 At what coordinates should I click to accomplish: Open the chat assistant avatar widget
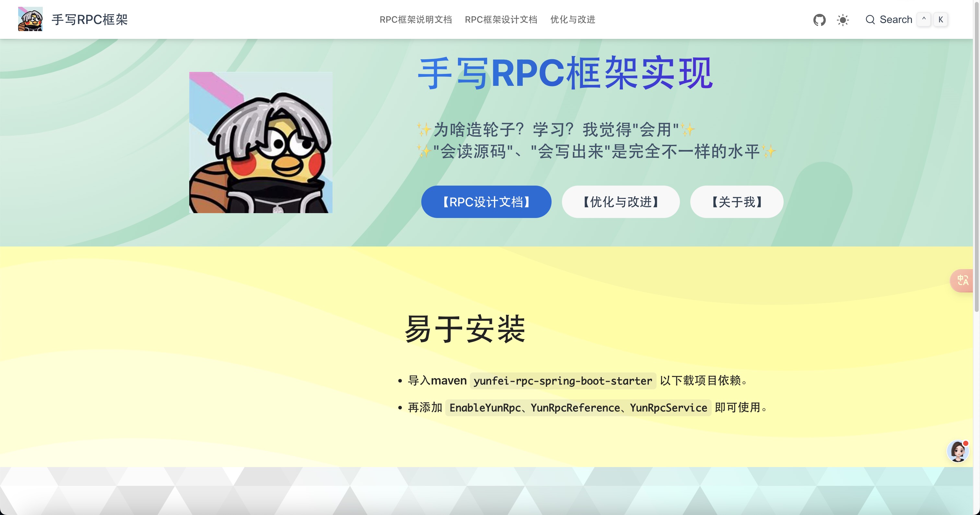click(x=958, y=451)
